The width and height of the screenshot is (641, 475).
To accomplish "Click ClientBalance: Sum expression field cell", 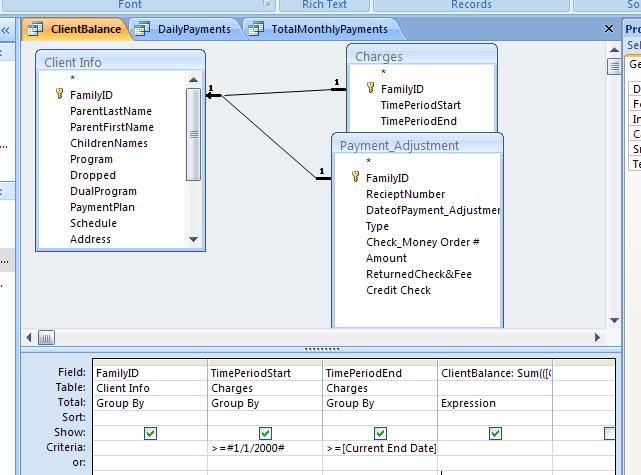I will coord(495,373).
